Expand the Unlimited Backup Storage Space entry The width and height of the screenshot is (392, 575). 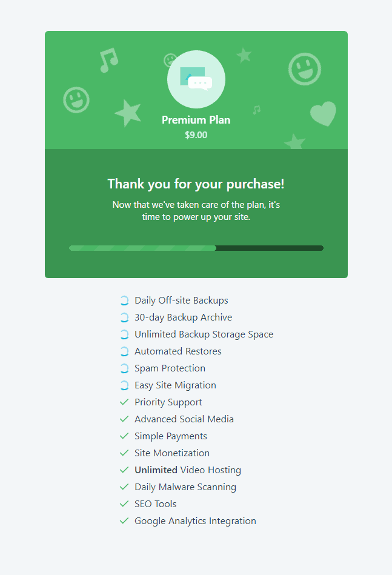coord(204,334)
